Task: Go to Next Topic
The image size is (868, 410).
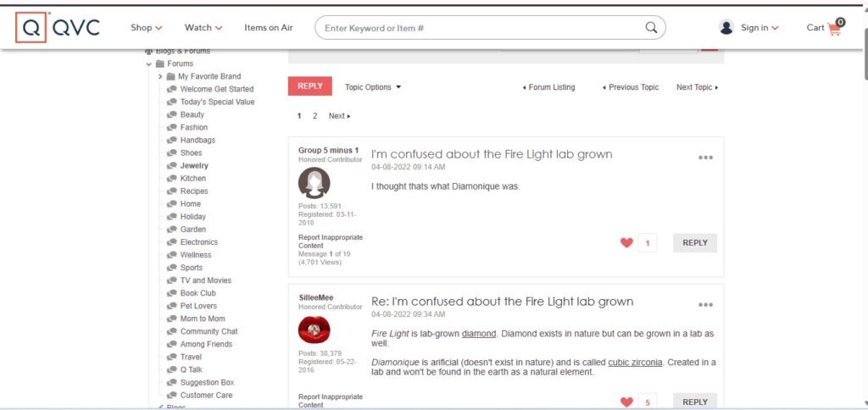Action: click(x=697, y=87)
